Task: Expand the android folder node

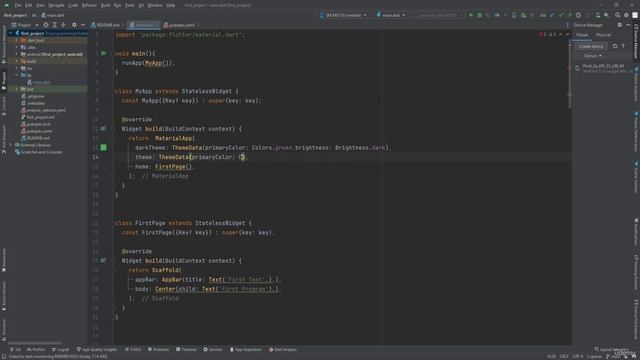Action: pyautogui.click(x=17, y=54)
